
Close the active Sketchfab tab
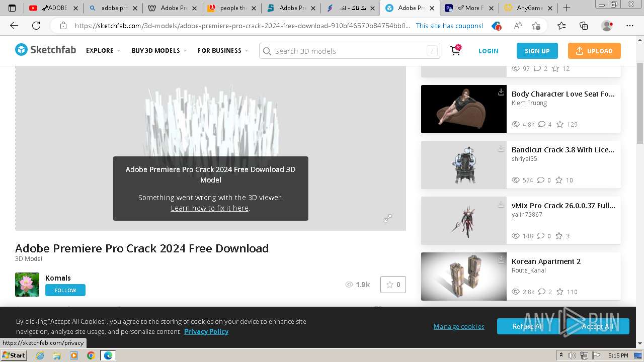coord(432,8)
